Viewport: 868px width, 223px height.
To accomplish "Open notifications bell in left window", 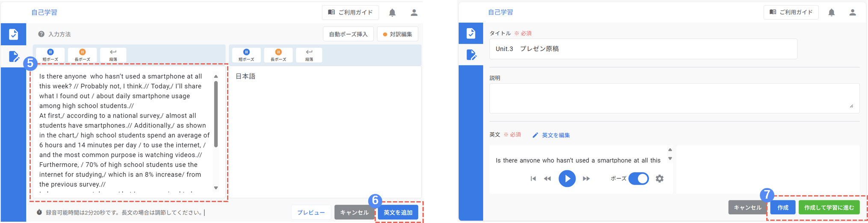I will 392,12.
